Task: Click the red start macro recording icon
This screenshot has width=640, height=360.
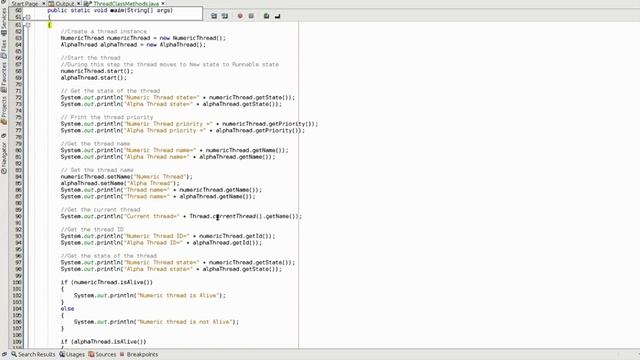Action: pos(240,16)
